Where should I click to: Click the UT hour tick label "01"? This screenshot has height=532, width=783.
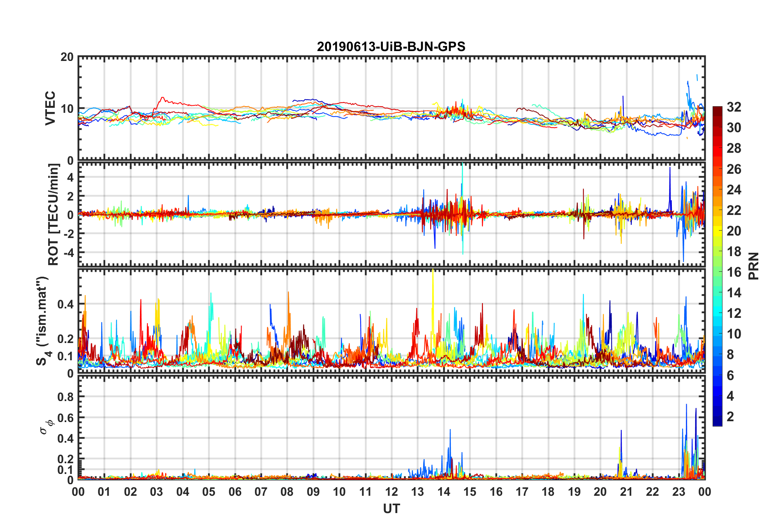[104, 492]
